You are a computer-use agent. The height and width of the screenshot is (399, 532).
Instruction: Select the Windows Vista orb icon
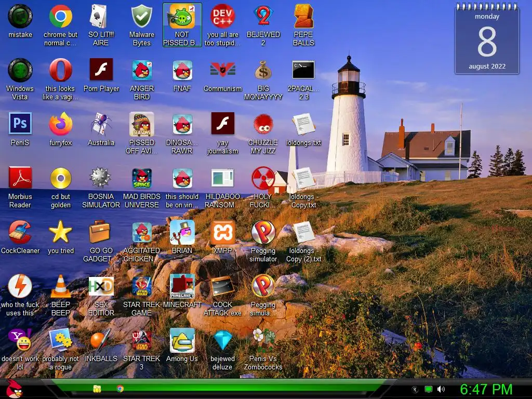click(20, 70)
